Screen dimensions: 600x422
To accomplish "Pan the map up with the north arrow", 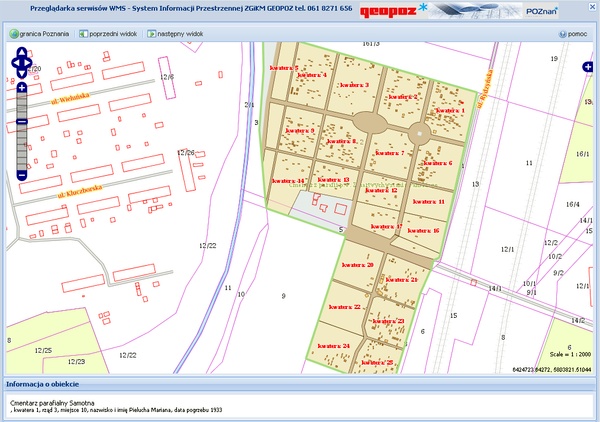I will pyautogui.click(x=21, y=54).
